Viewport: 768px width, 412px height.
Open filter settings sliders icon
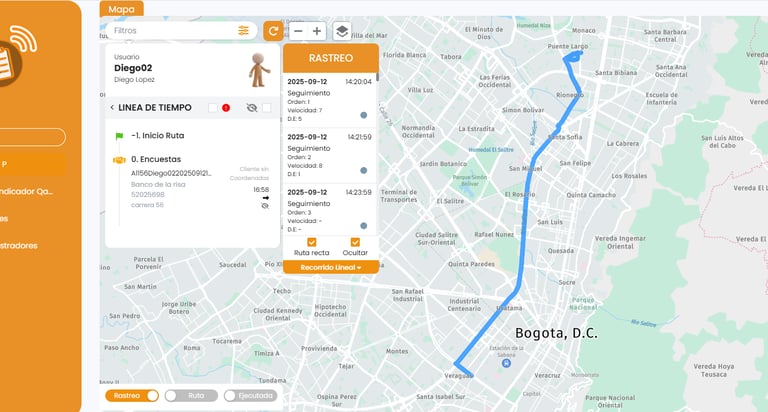243,30
